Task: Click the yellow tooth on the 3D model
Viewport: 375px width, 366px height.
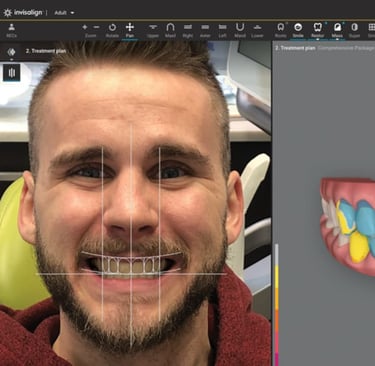Action: 360,246
